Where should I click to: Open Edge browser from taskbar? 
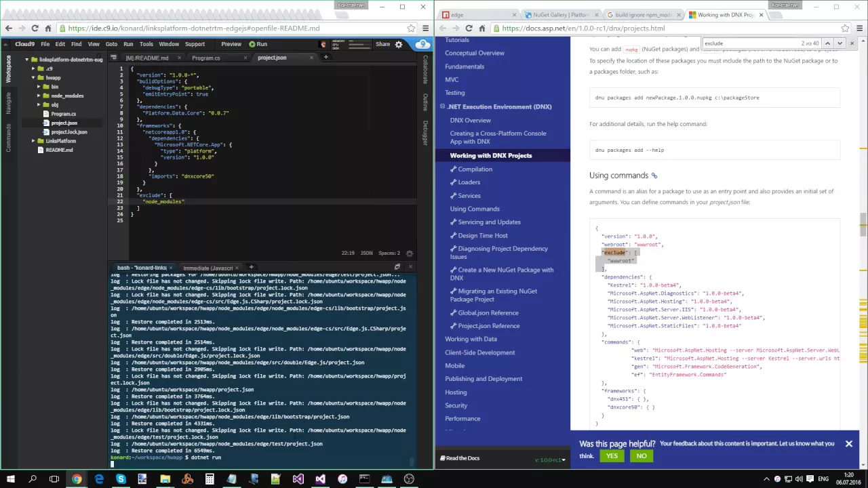coord(99,479)
